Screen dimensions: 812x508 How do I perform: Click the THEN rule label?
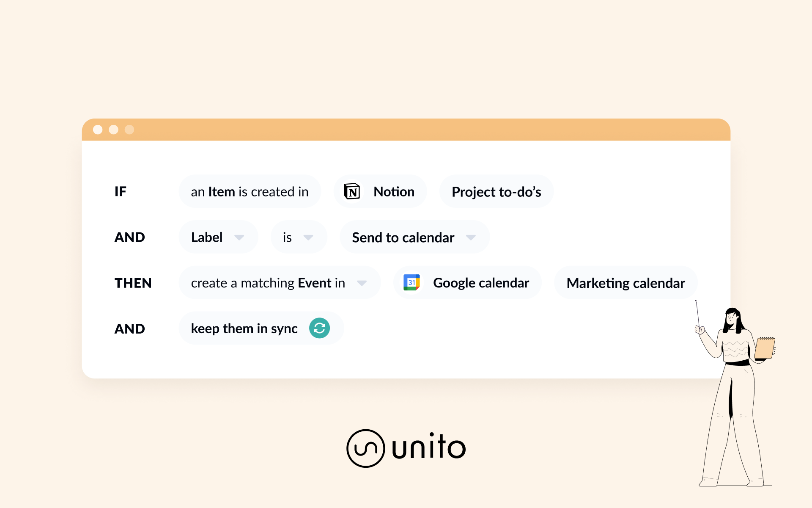[133, 283]
